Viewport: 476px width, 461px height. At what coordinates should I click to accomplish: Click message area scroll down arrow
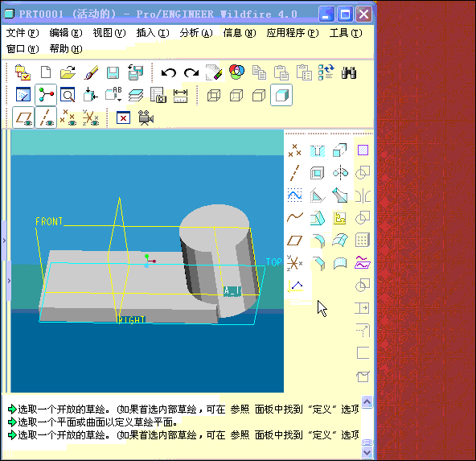tap(367, 453)
